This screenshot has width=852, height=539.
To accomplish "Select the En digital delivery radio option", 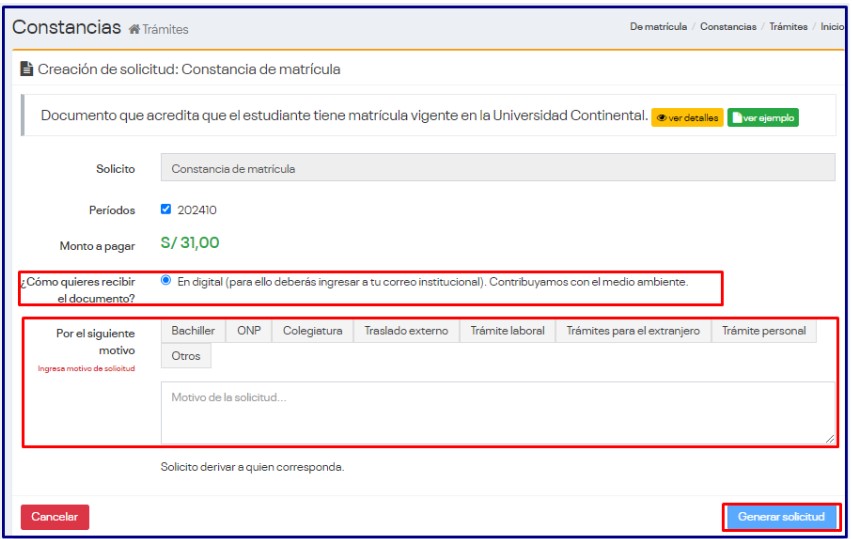I will pos(166,281).
